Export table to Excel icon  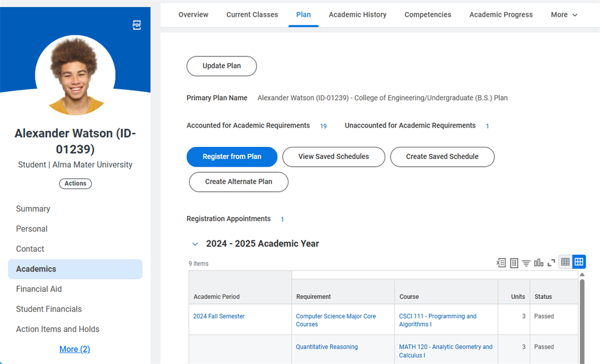click(501, 263)
